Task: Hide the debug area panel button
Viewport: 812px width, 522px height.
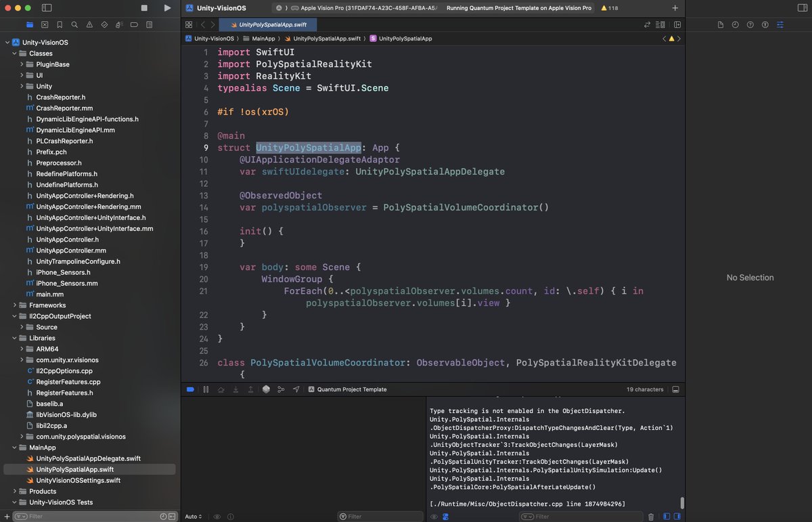Action: click(675, 389)
